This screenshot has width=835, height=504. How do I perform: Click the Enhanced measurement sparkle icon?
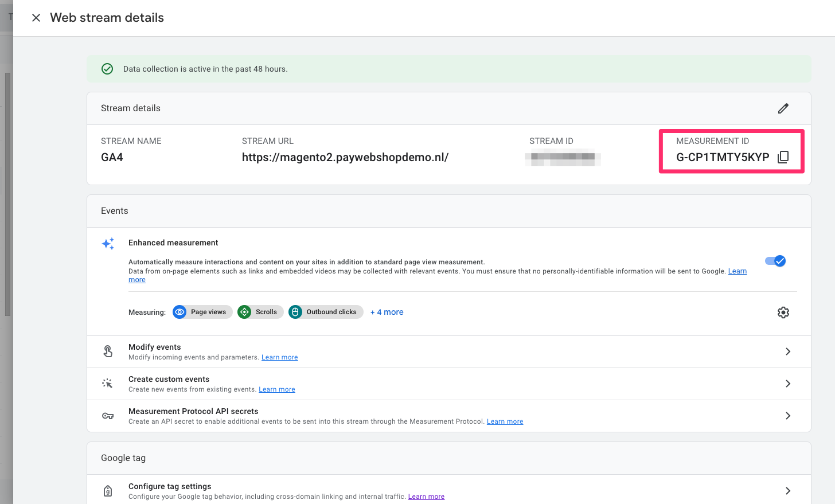(108, 244)
